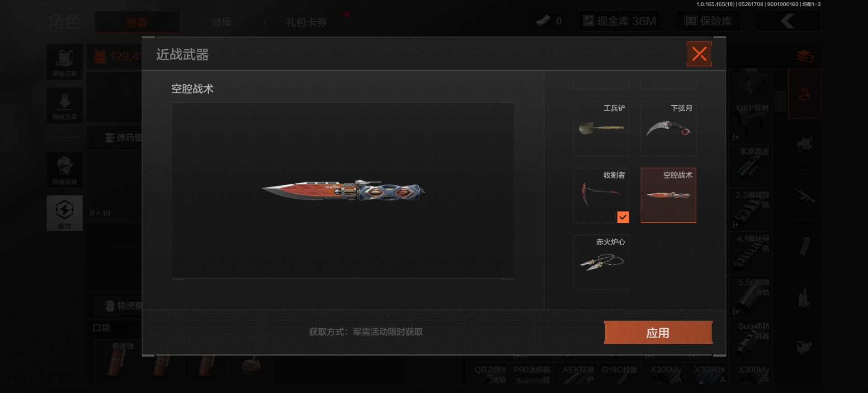Pick the 赤火炉心 chained blades
Image resolution: width=868 pixels, height=393 pixels.
coord(601,262)
